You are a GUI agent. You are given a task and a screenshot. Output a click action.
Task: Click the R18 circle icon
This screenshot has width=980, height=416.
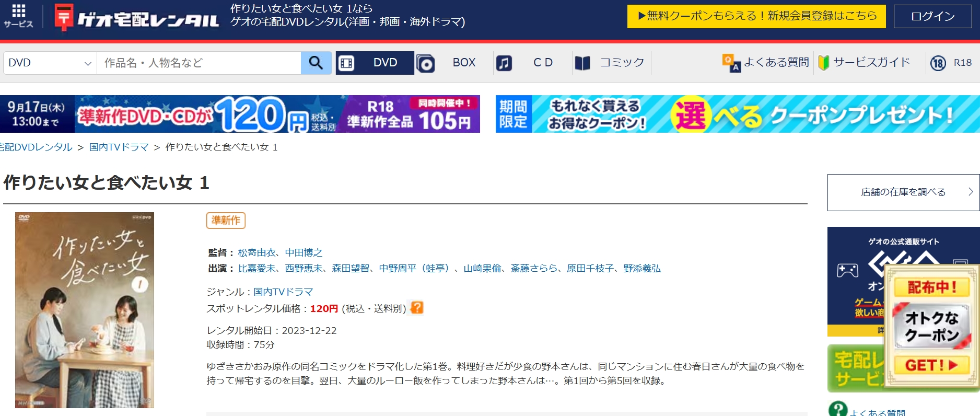pos(938,63)
